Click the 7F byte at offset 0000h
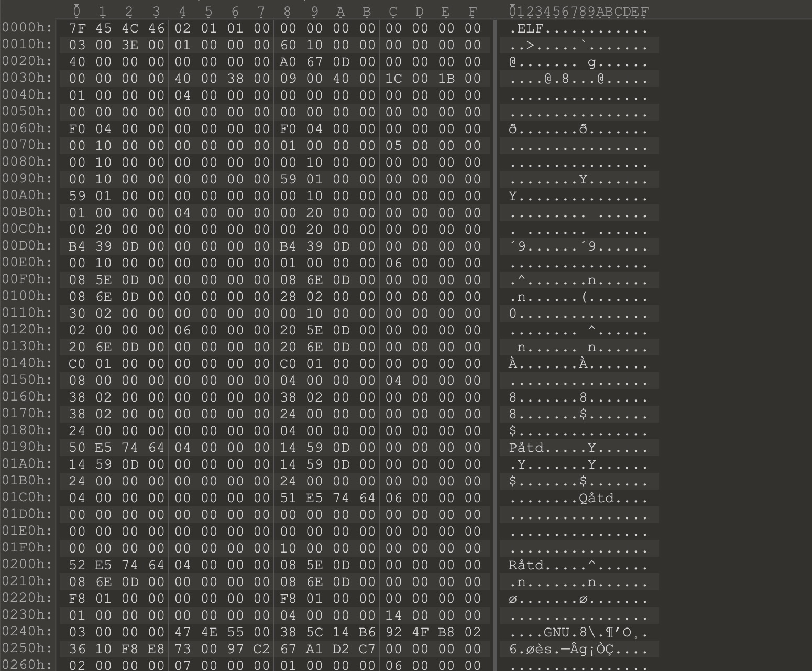The image size is (812, 671). tap(77, 28)
